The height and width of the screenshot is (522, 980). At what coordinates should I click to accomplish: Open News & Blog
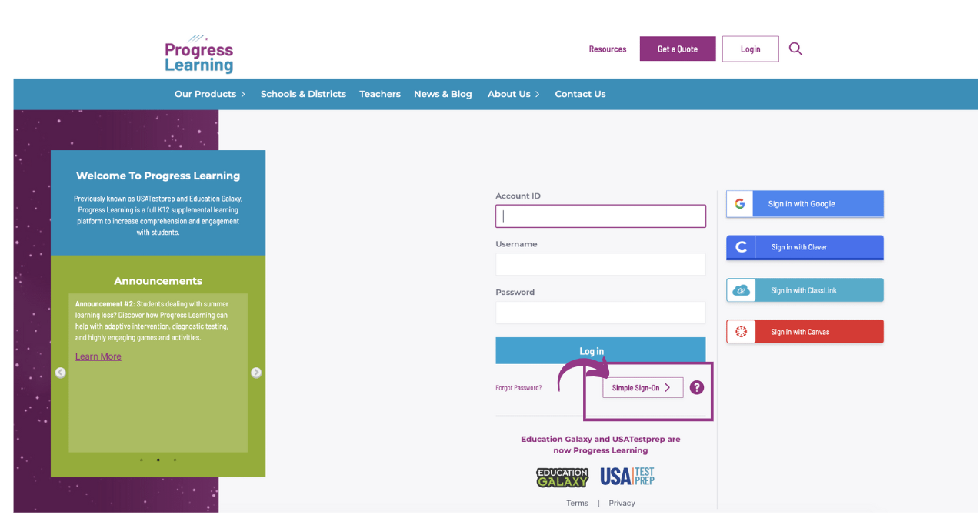tap(443, 94)
